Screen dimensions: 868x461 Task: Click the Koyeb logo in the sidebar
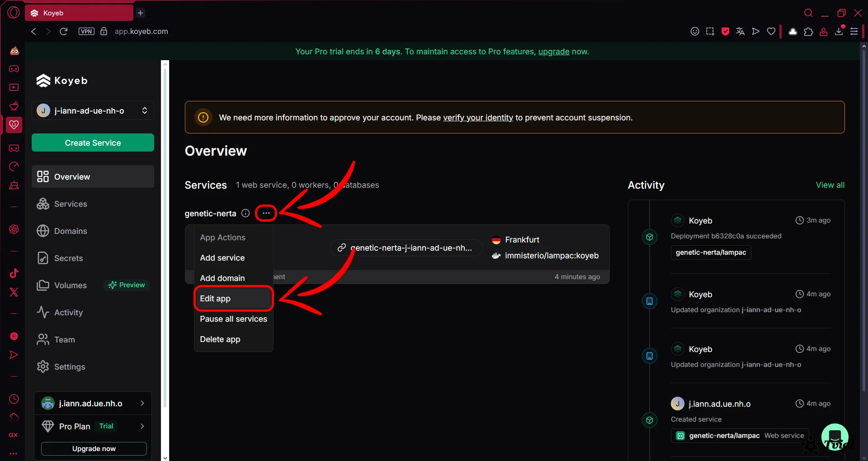62,81
